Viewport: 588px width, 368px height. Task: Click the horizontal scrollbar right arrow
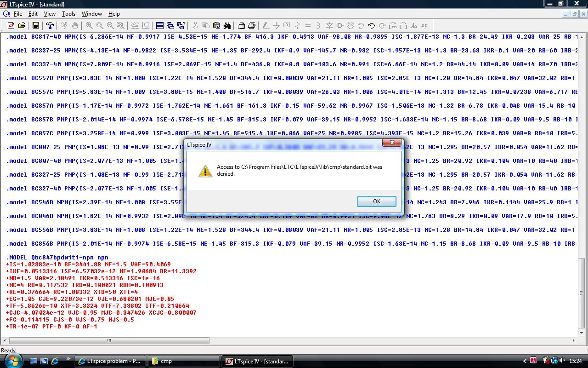573,341
